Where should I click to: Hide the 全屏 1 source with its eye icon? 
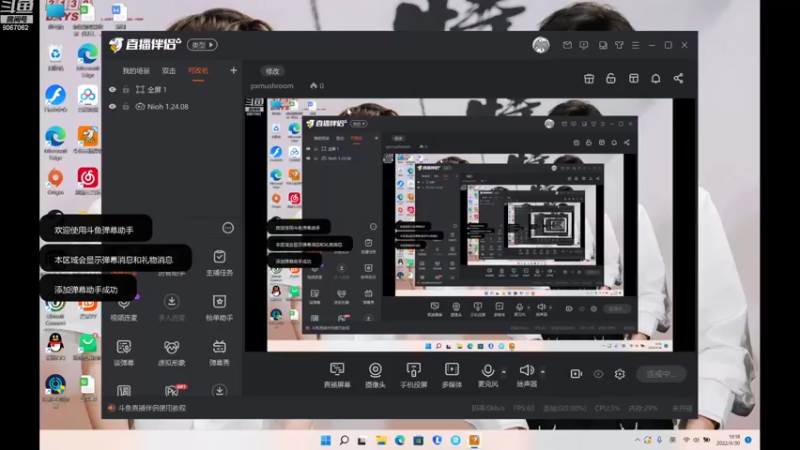112,89
